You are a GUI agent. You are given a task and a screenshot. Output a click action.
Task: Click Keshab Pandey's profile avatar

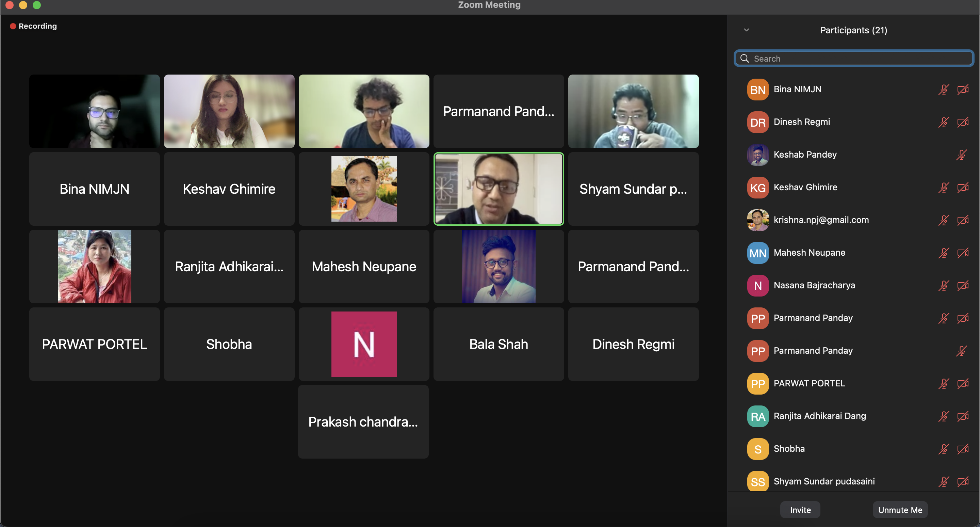coord(757,155)
